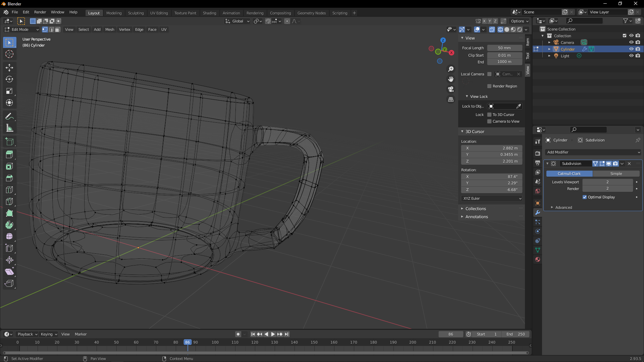Choose the Simple subdivision type

coord(616,174)
